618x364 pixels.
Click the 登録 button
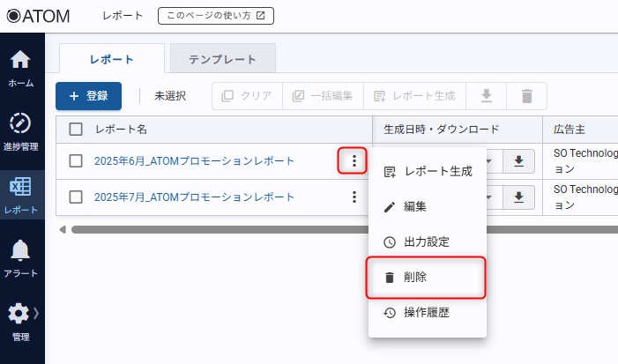pyautogui.click(x=88, y=96)
